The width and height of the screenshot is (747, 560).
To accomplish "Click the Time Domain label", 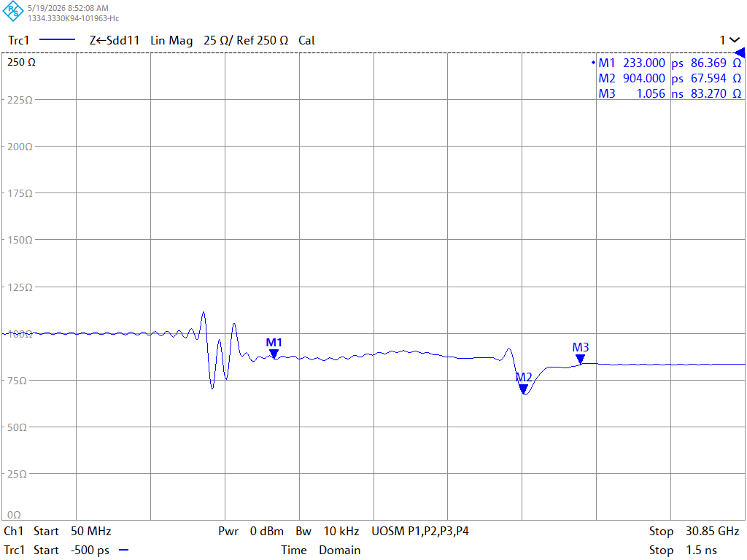I will click(321, 550).
